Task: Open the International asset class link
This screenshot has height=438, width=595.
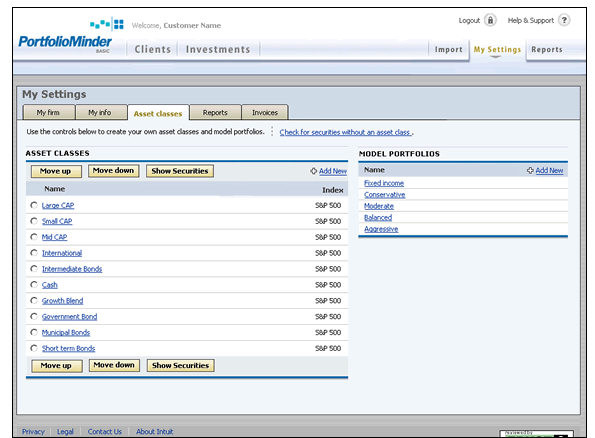Action: click(x=62, y=253)
